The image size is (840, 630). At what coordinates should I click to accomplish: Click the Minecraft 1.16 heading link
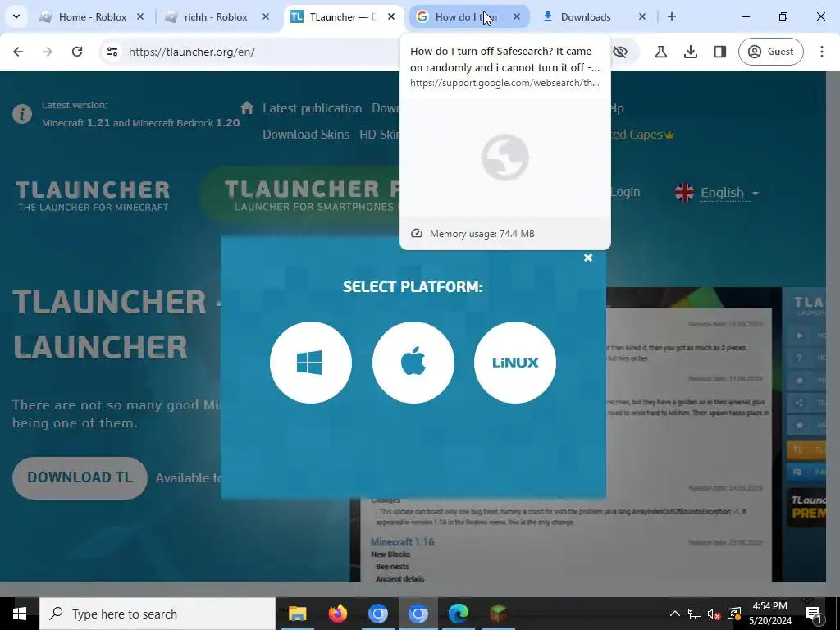pos(402,541)
